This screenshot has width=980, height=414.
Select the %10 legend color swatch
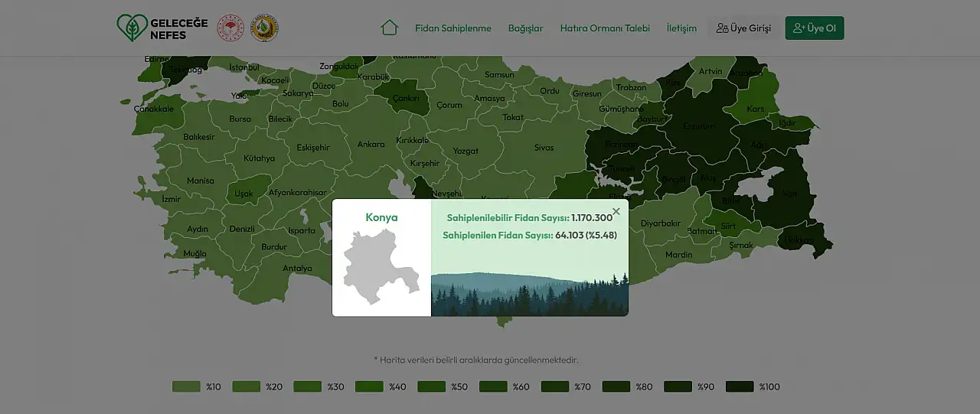[x=186, y=386]
